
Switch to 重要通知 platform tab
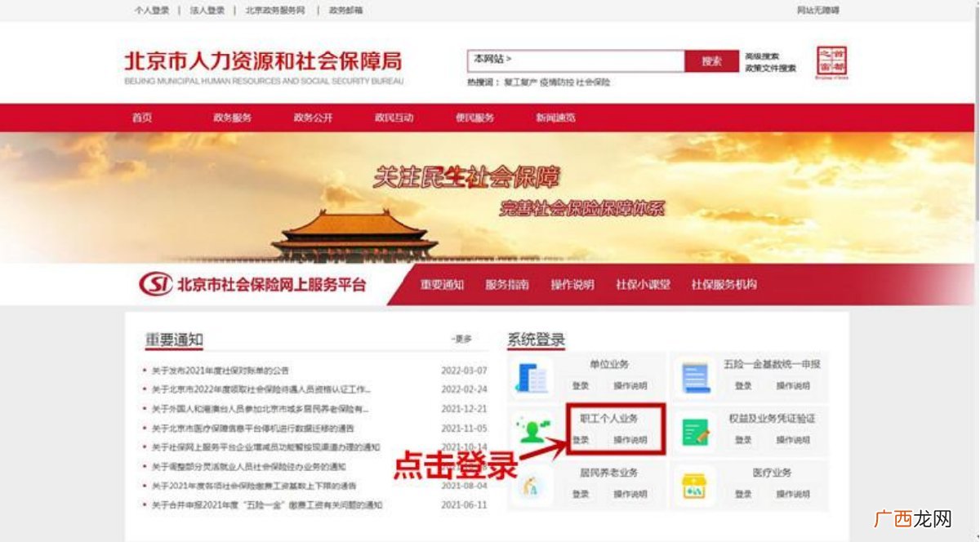443,285
